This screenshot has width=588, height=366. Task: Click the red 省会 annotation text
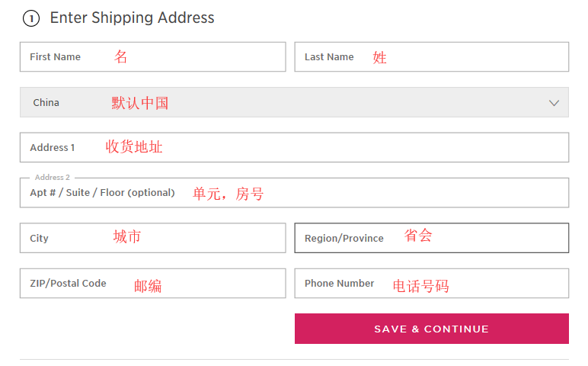click(418, 236)
